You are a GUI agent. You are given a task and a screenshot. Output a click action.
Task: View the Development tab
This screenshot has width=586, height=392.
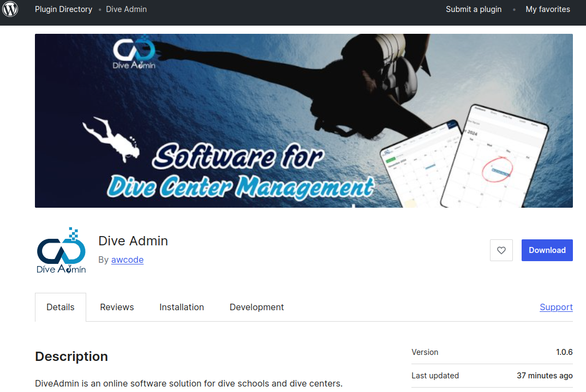(256, 307)
